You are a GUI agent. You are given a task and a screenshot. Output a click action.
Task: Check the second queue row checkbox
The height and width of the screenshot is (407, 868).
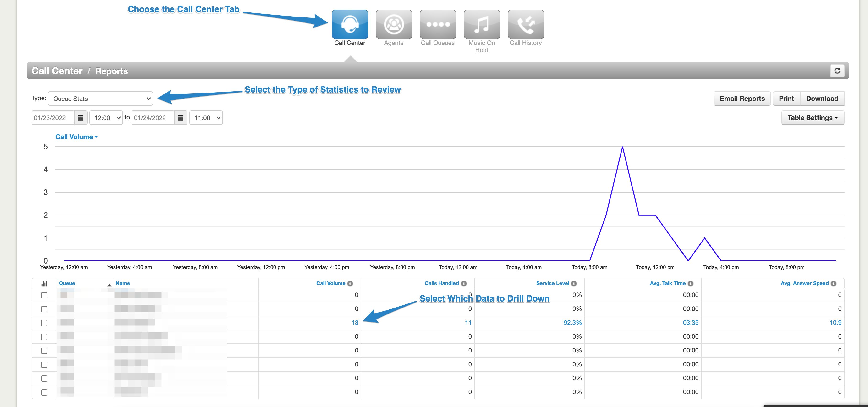pyautogui.click(x=44, y=309)
